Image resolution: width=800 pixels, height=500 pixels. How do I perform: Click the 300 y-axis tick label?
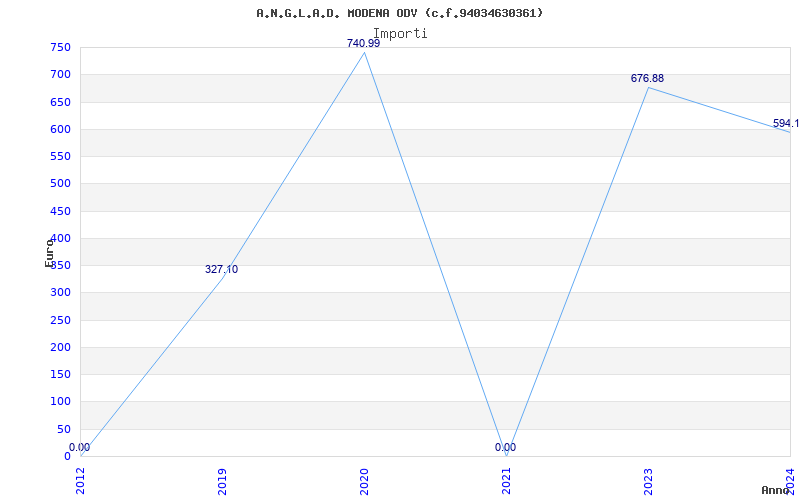pos(60,293)
